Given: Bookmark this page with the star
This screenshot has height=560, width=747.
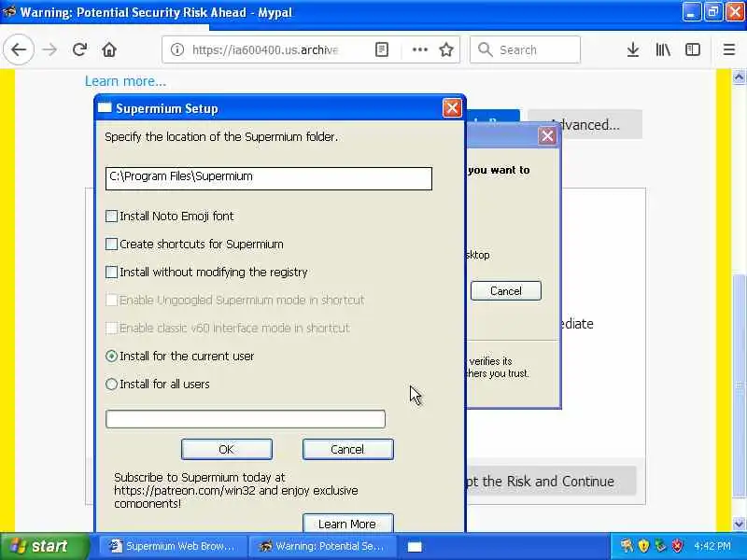Looking at the screenshot, I should tap(446, 49).
